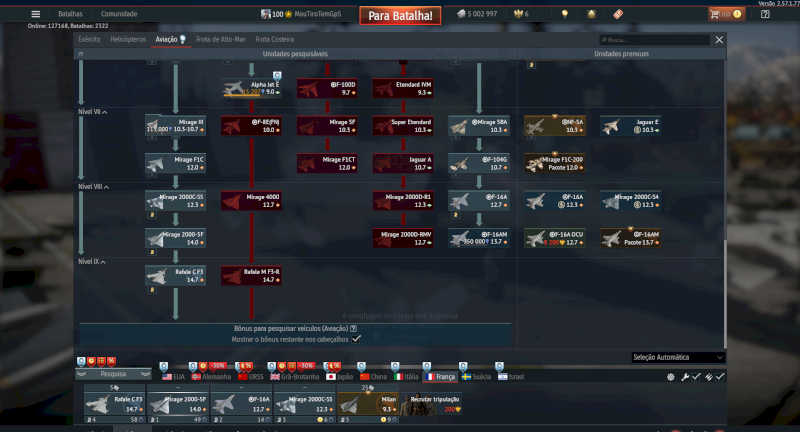Switch nation to Itália
800x432 pixels.
point(406,377)
